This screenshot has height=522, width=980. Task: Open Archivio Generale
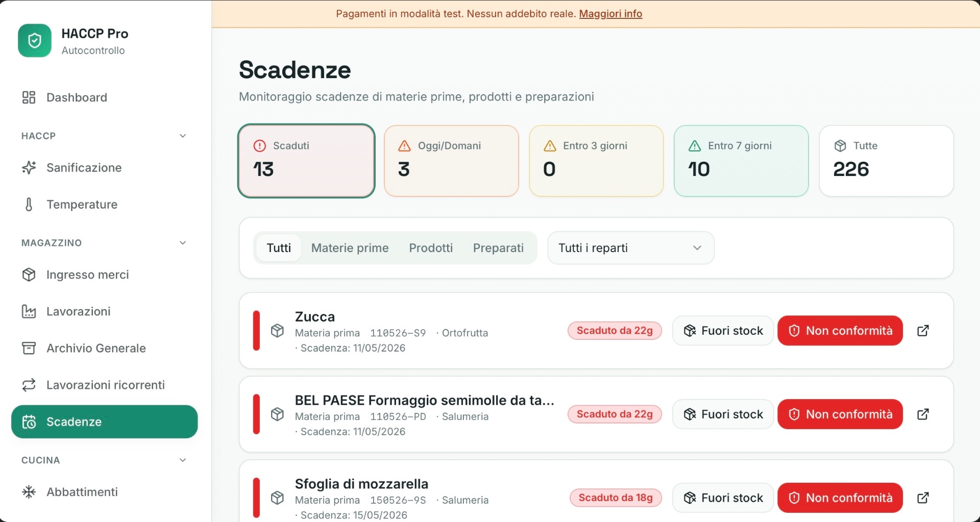coord(104,348)
